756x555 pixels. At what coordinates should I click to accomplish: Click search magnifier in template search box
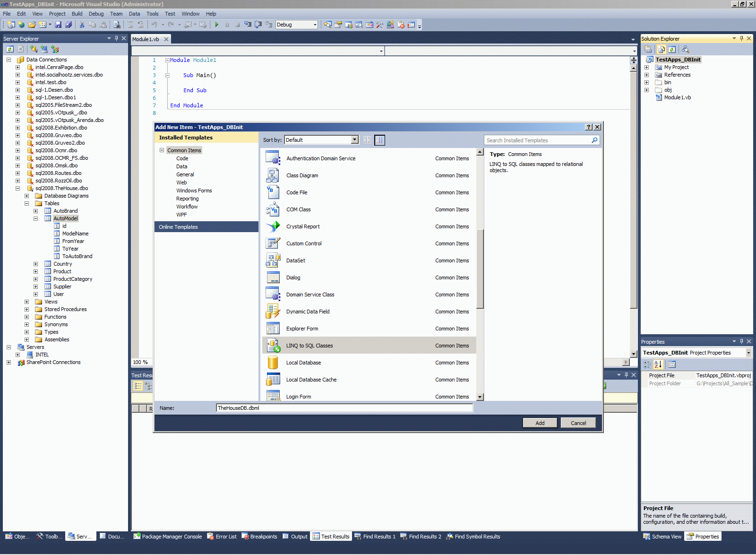point(594,140)
